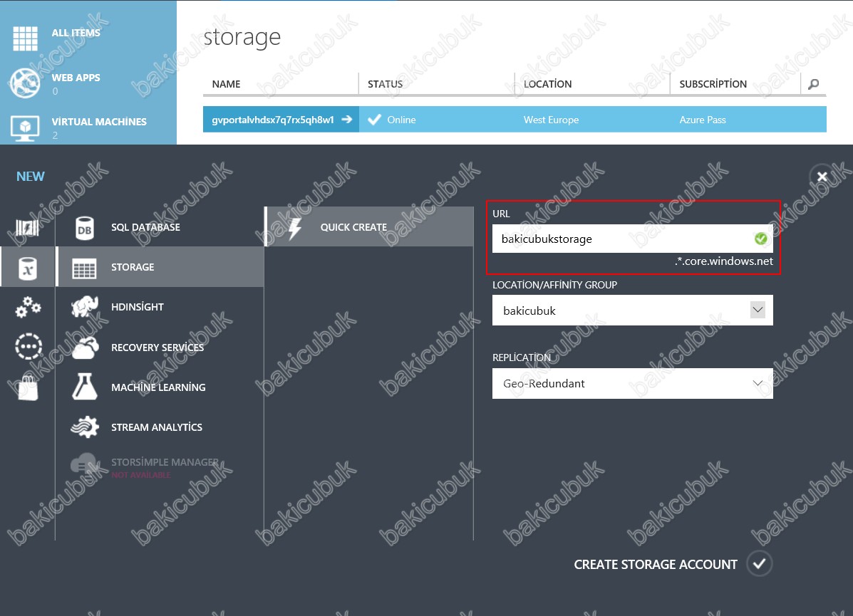
Task: Click the NEW panel heading
Action: point(31,176)
